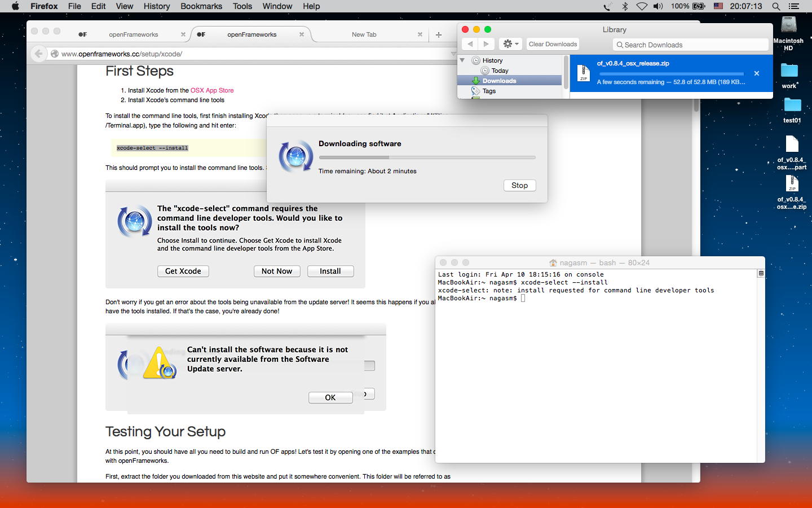Image resolution: width=812 pixels, height=508 pixels.
Task: Open the Wi-Fi status menu
Action: point(642,6)
